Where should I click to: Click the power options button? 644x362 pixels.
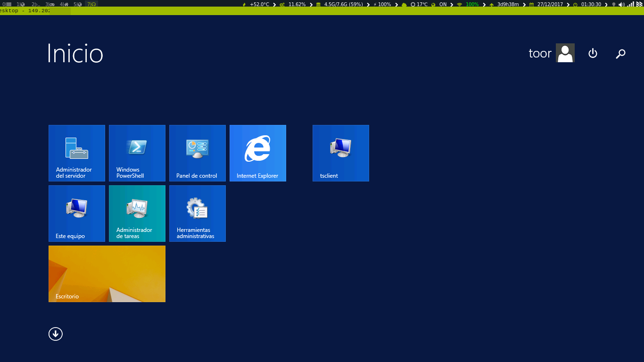tap(593, 54)
